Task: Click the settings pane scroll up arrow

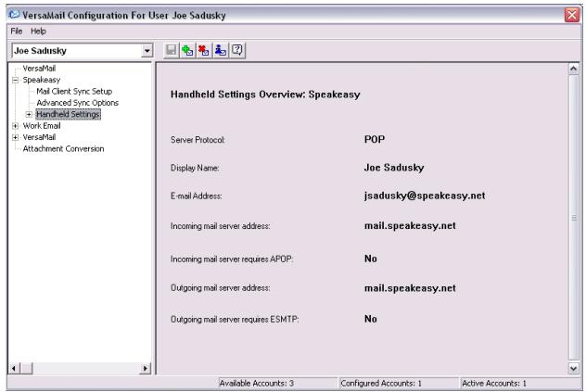Action: point(574,69)
